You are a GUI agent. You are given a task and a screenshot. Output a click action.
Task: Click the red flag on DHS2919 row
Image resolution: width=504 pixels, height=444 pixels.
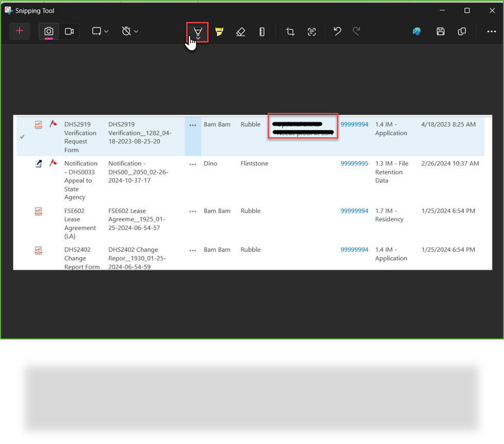pos(54,124)
